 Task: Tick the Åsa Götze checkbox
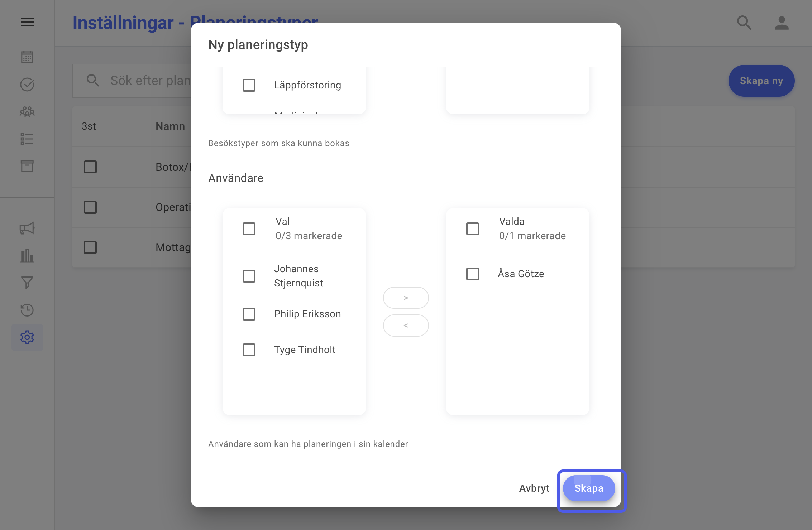tap(473, 274)
